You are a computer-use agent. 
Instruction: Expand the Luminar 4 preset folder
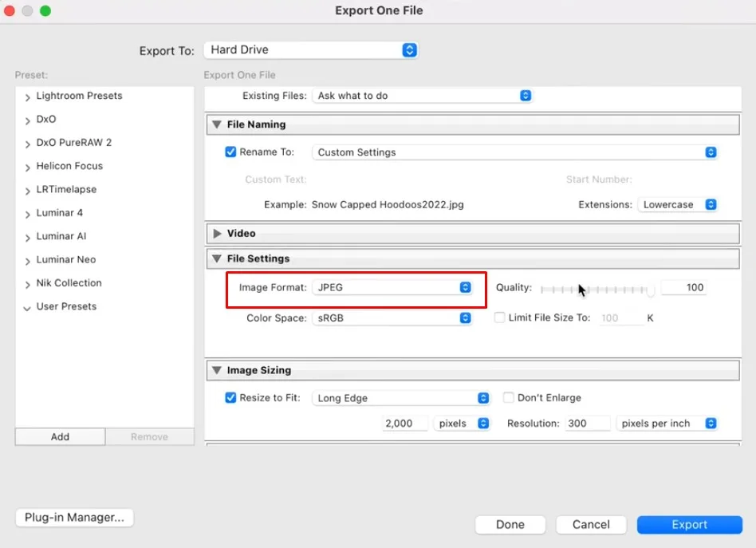pos(27,215)
